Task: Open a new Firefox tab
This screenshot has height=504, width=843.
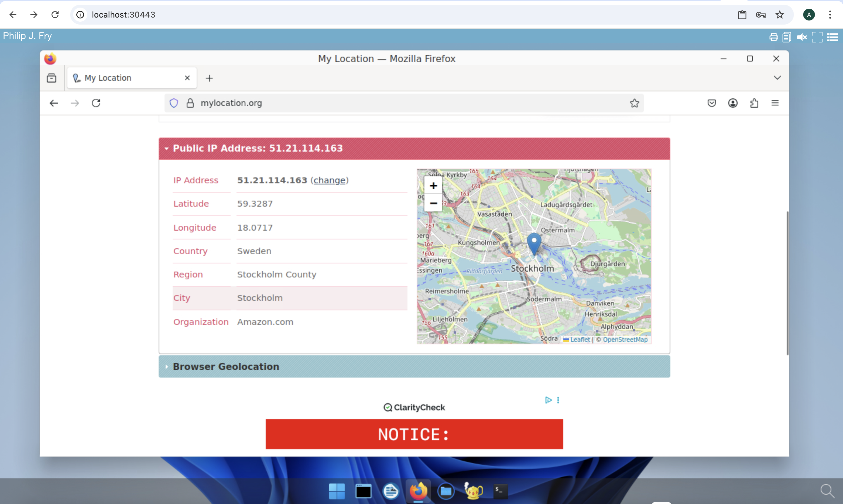Action: click(x=209, y=78)
